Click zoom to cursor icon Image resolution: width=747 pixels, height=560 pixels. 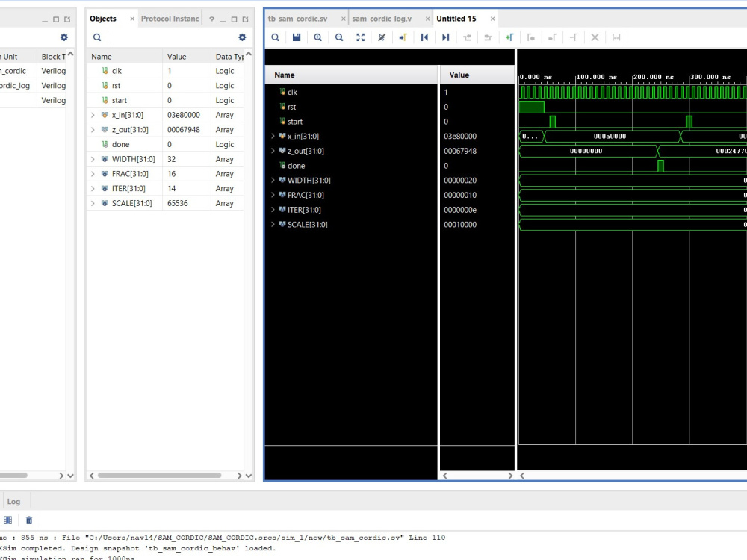[382, 37]
